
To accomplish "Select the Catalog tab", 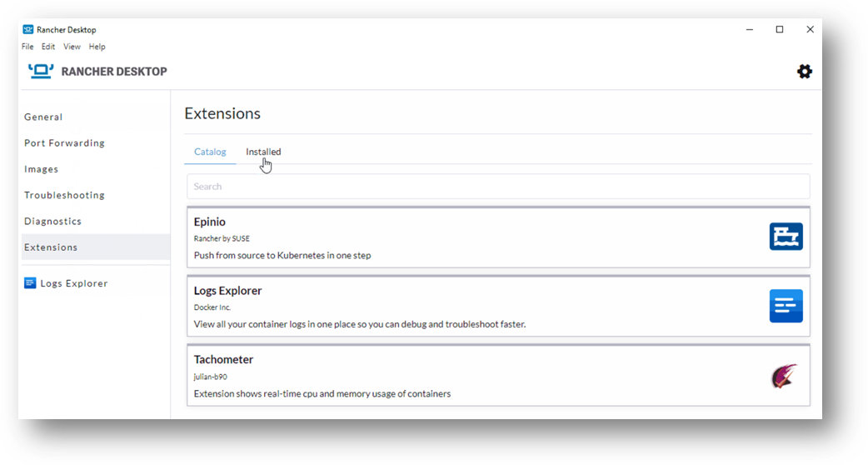I will [211, 152].
